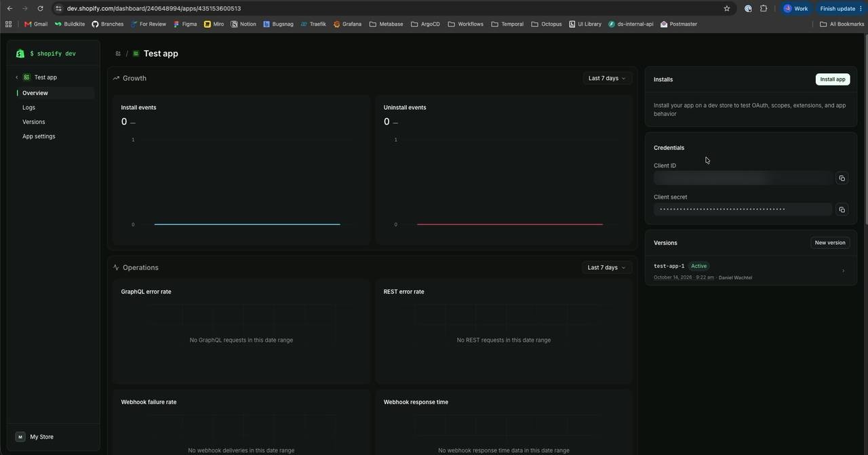868x455 pixels.
Task: Expand the test-app-1 version row chevron
Action: point(843,271)
